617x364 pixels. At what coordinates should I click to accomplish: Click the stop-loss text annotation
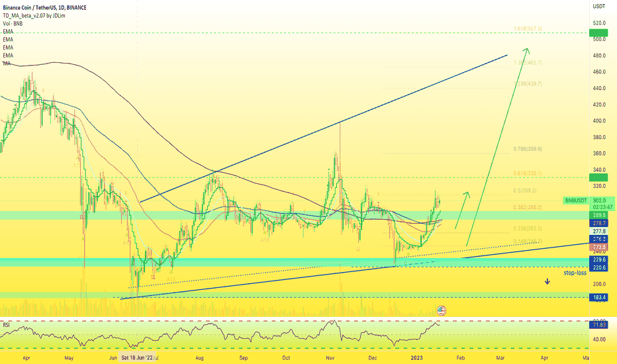click(575, 273)
